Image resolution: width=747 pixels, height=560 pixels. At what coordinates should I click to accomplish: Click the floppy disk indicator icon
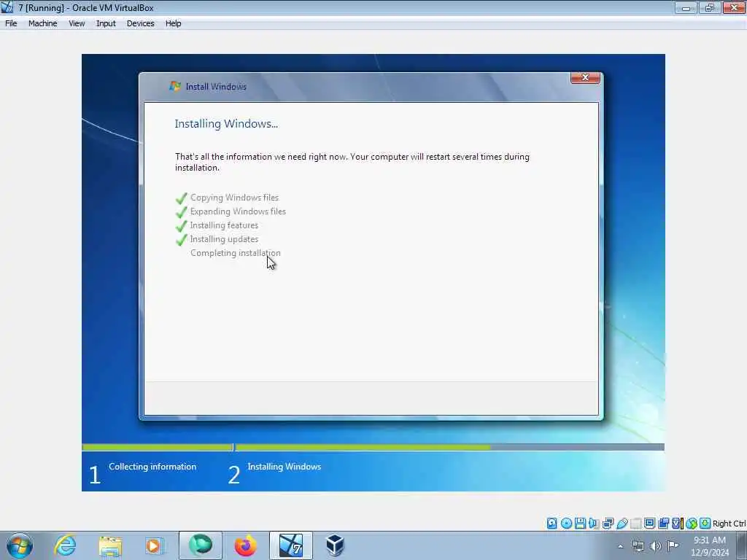[580, 524]
